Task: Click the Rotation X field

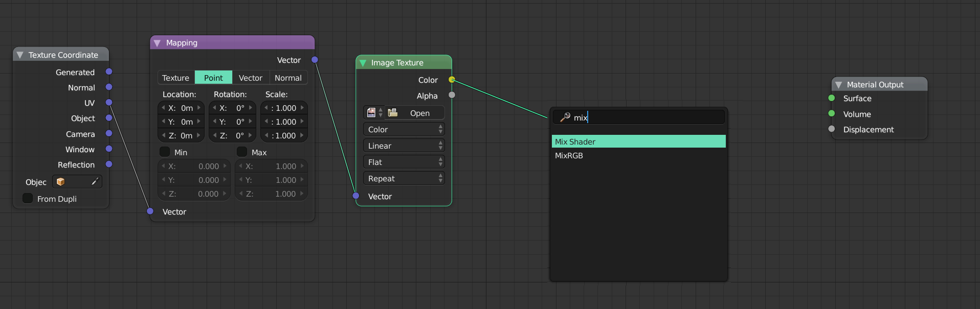Action: tap(232, 108)
